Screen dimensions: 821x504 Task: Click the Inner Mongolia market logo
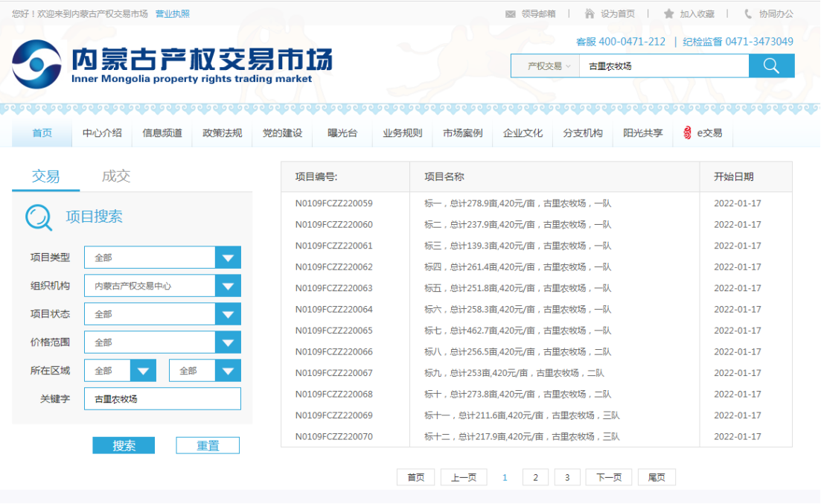tap(172, 64)
